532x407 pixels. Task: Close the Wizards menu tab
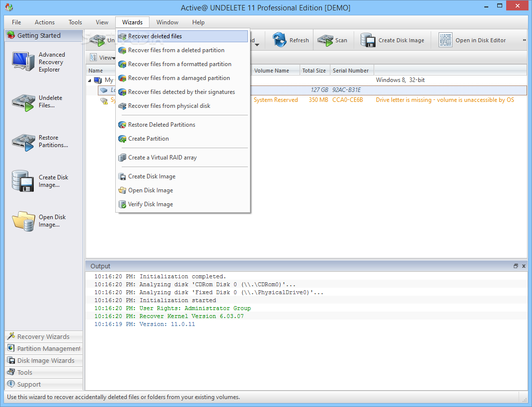tap(132, 22)
